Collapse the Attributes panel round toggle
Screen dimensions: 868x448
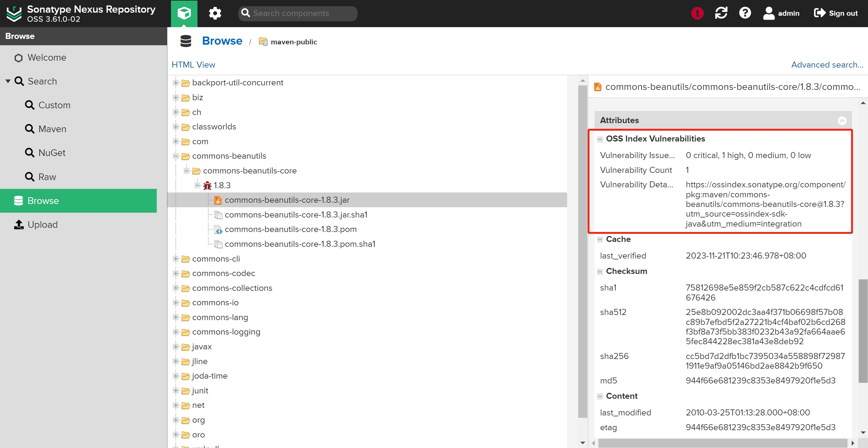point(842,121)
